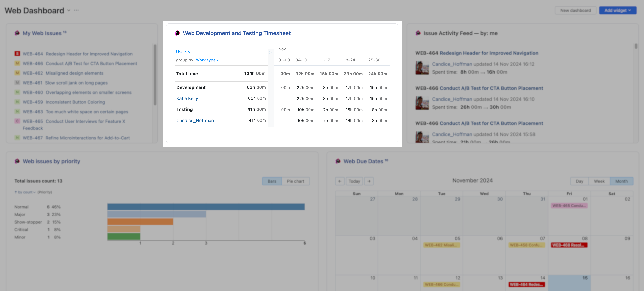The width and height of the screenshot is (644, 291).
Task: Click the previous month arrow in calendar
Action: [340, 181]
